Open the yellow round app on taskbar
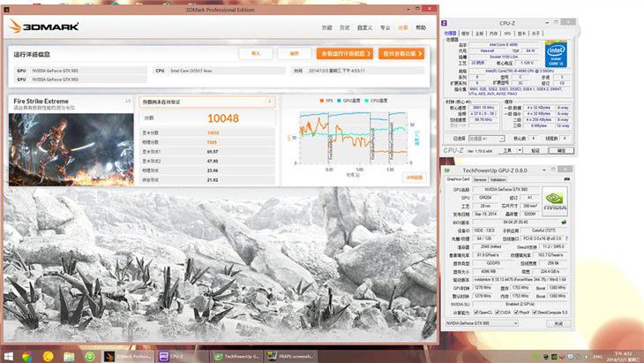The width and height of the screenshot is (644, 363). 48,357
